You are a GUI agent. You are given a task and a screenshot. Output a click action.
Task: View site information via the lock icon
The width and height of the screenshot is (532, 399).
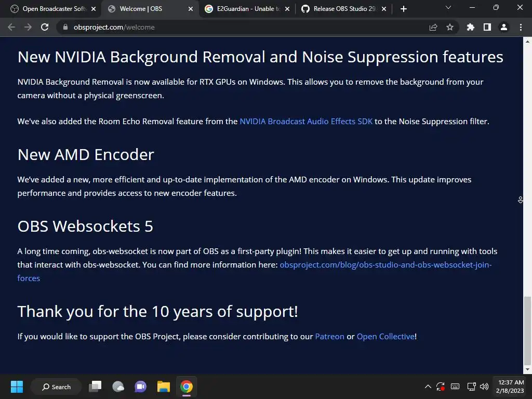[65, 27]
